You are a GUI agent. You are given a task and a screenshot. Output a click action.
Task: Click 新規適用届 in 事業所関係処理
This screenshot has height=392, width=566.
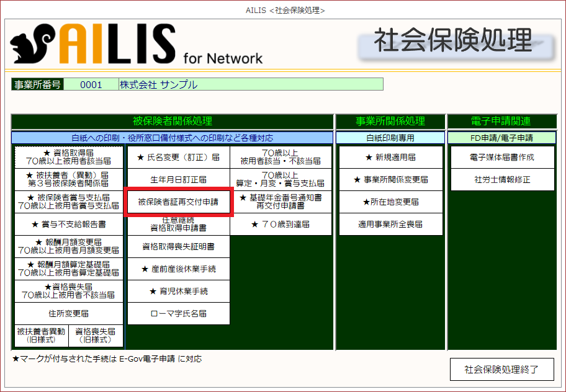(391, 158)
